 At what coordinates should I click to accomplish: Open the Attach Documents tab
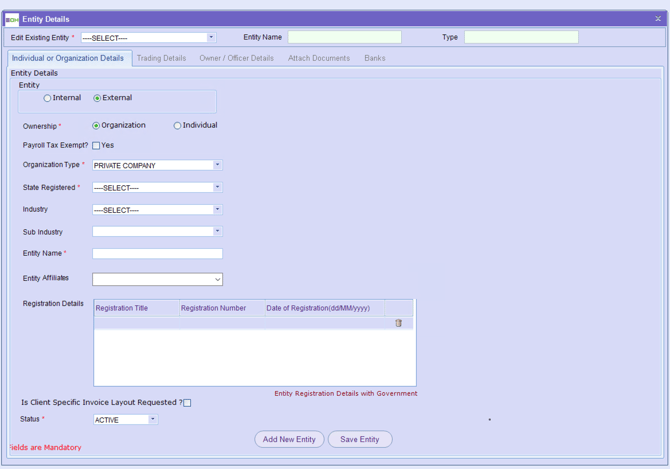[319, 58]
